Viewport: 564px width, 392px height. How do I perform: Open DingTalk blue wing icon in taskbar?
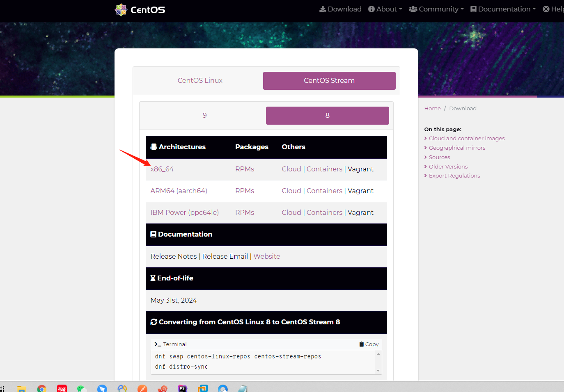click(102, 388)
